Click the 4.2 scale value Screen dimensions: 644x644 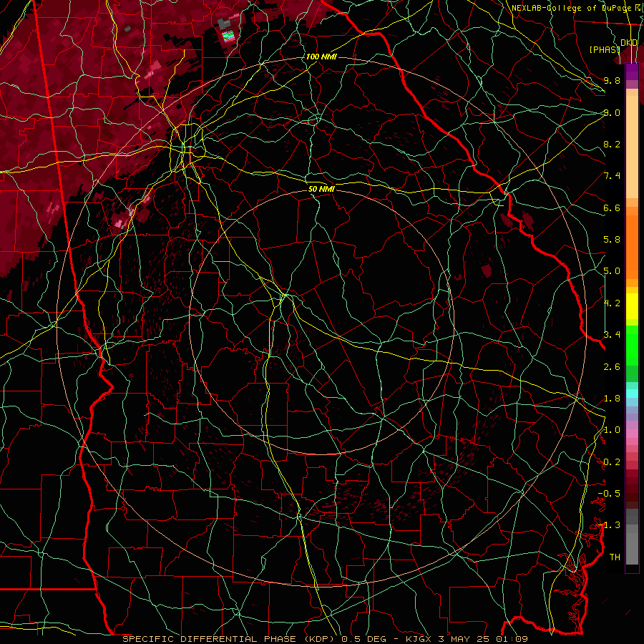(612, 303)
